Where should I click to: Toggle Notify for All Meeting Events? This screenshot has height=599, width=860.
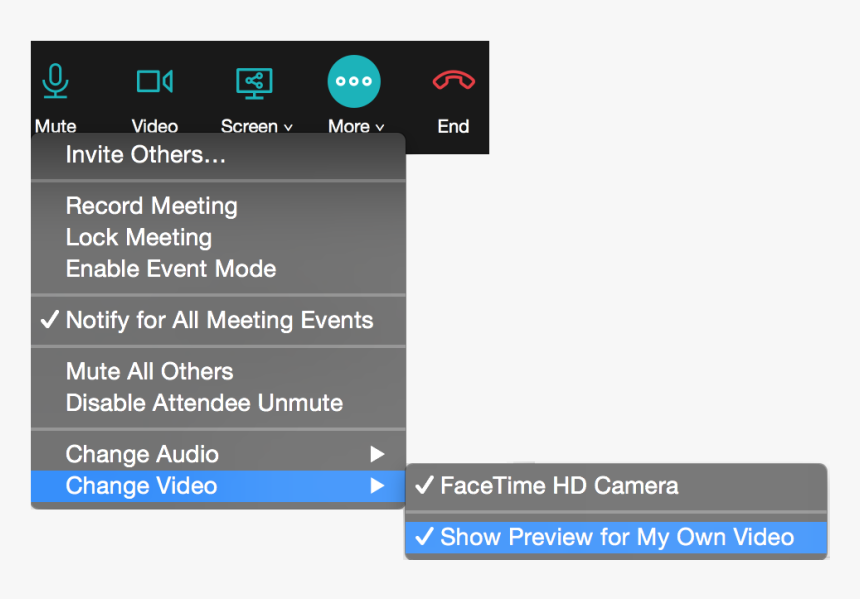pyautogui.click(x=219, y=321)
